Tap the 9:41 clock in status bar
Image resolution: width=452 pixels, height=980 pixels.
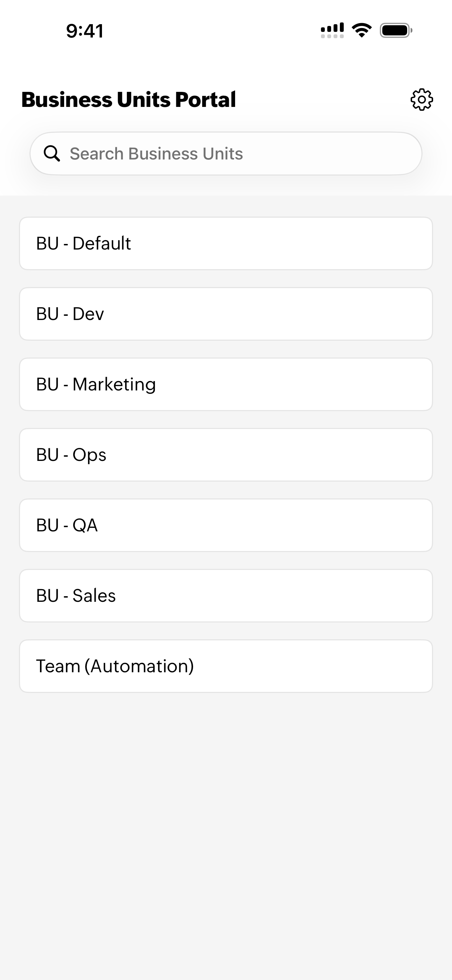coord(84,31)
